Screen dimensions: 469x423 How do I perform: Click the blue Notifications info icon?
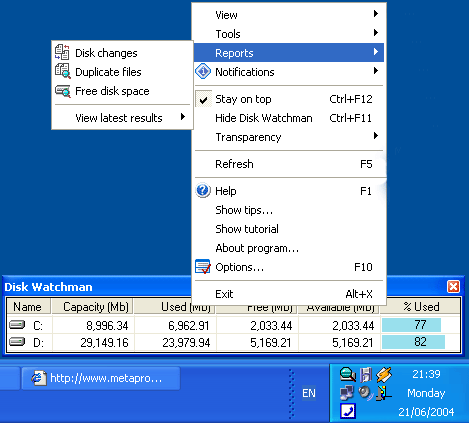click(x=203, y=72)
